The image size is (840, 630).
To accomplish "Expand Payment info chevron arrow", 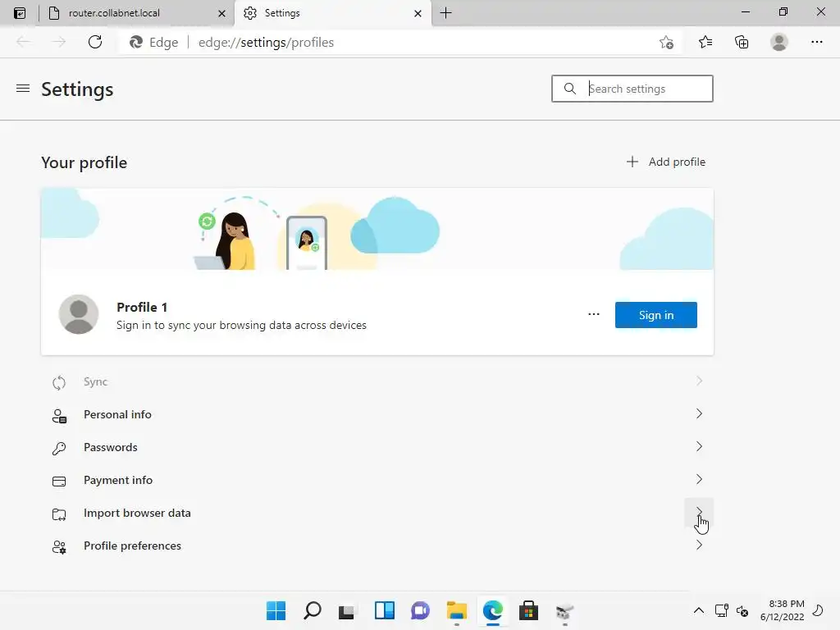I will click(699, 479).
